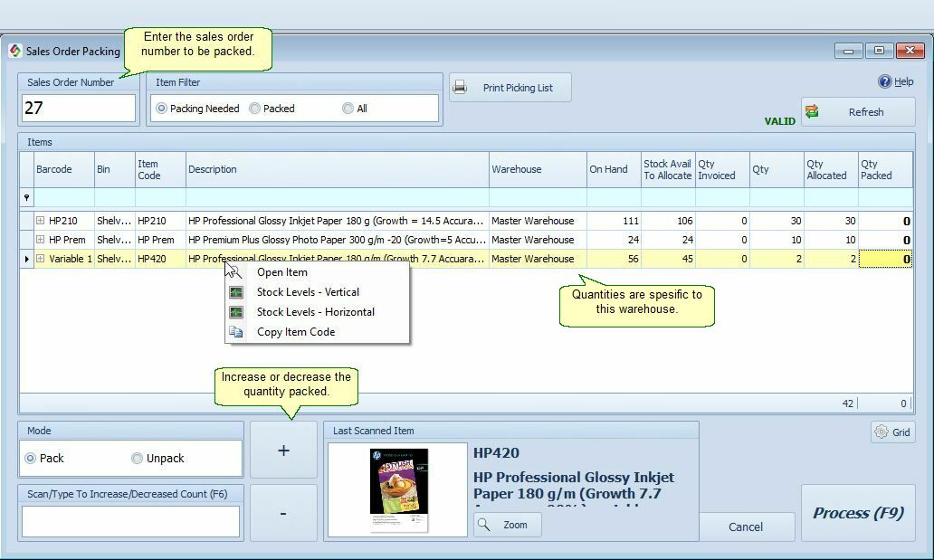Click the Barcode column filter cell
Image resolution: width=934 pixels, height=560 pixels.
(x=64, y=197)
